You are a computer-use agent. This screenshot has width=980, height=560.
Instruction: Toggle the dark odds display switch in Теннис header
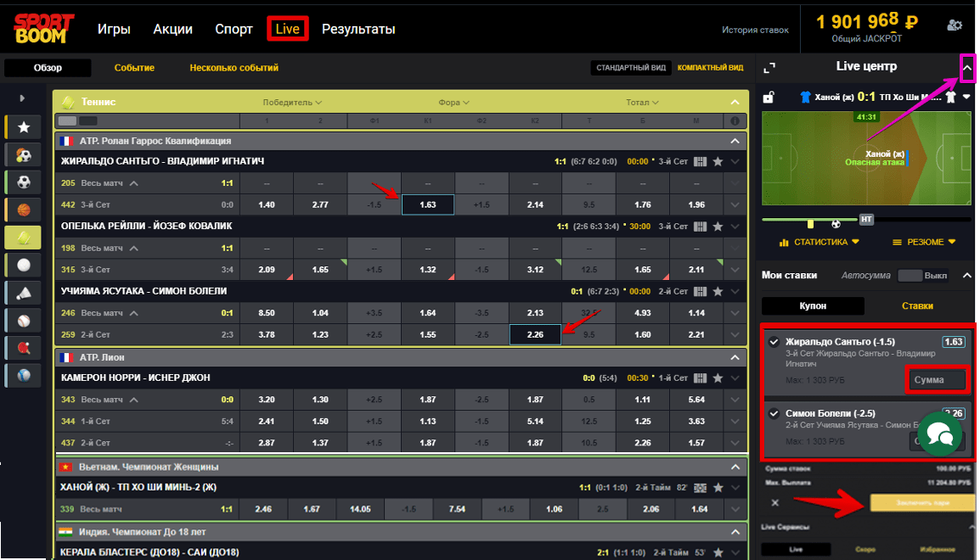tap(88, 120)
